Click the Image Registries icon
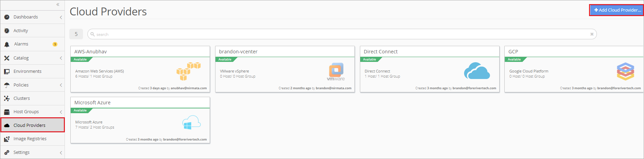This screenshot has width=644, height=159. (x=7, y=139)
